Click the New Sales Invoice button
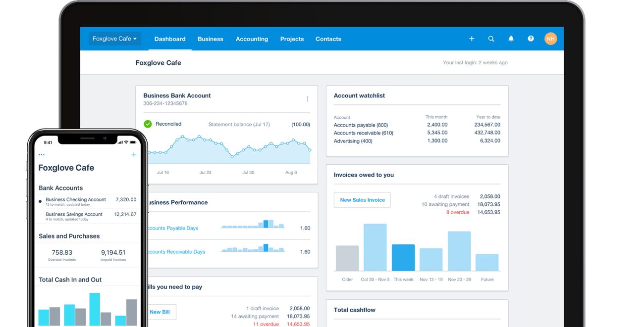 tap(362, 200)
